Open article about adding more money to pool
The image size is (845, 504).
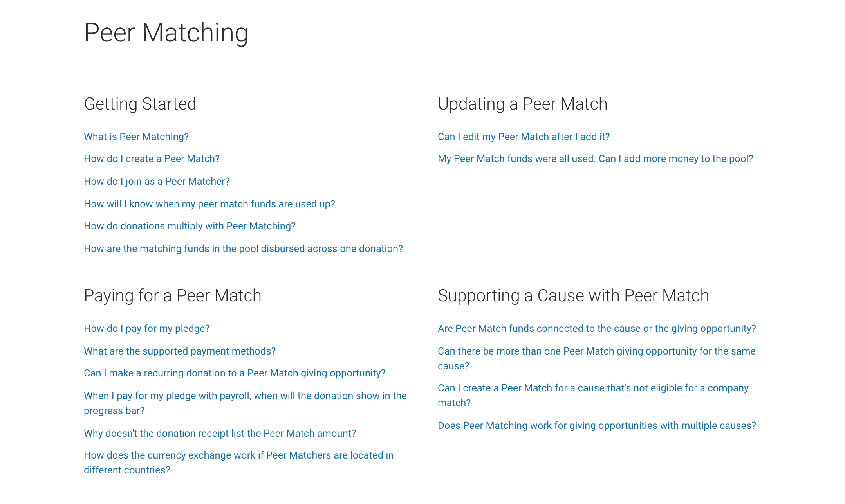tap(595, 158)
